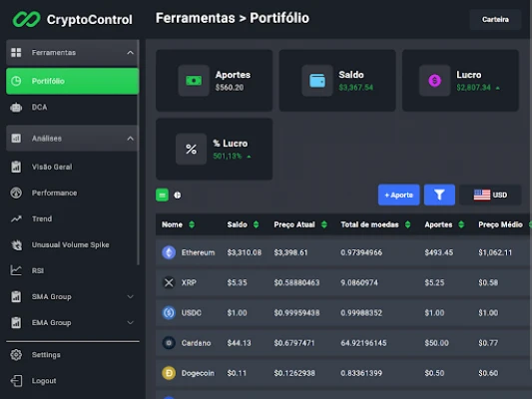
Task: Select the USDC coin icon
Action: click(x=169, y=312)
